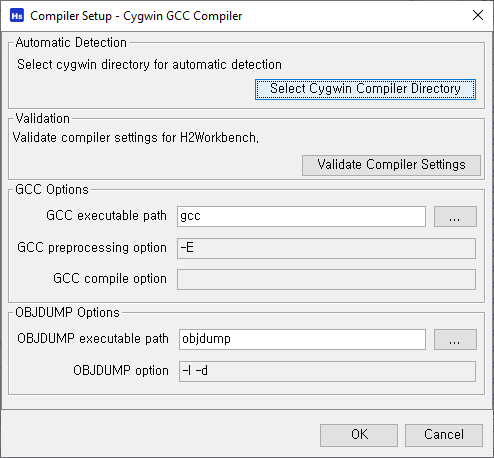Click the Hs application icon in title bar
The width and height of the screenshot is (494, 458).
pyautogui.click(x=17, y=16)
